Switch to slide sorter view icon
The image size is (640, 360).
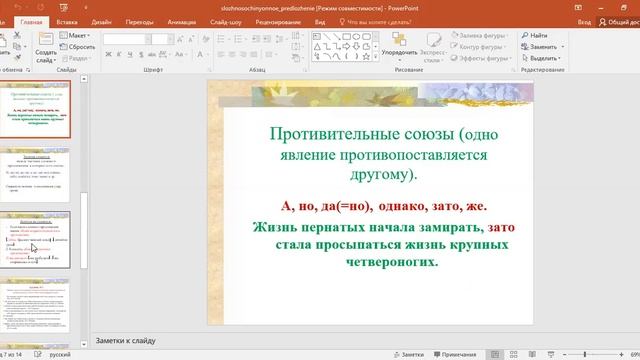click(x=513, y=354)
